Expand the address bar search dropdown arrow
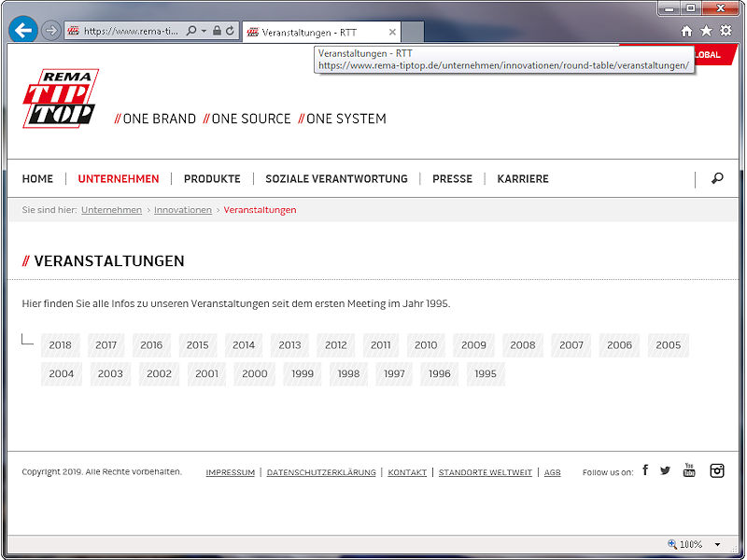This screenshot has height=560, width=747. [x=204, y=31]
